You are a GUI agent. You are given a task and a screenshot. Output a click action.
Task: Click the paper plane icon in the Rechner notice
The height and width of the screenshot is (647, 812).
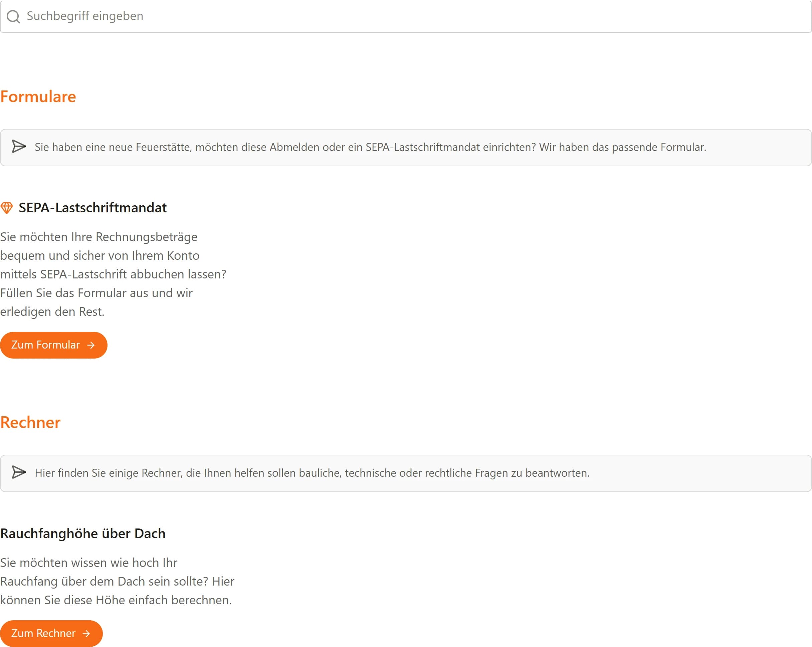(19, 472)
